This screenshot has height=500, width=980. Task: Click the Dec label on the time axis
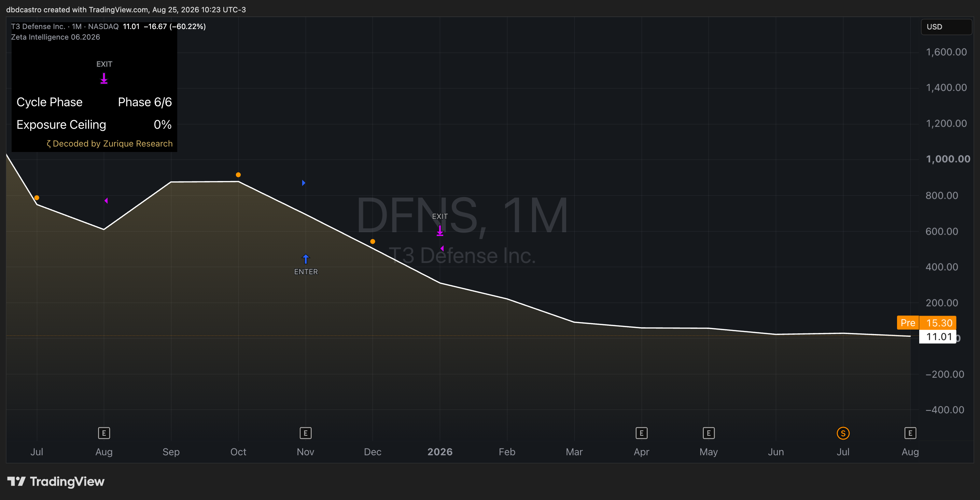click(x=373, y=452)
